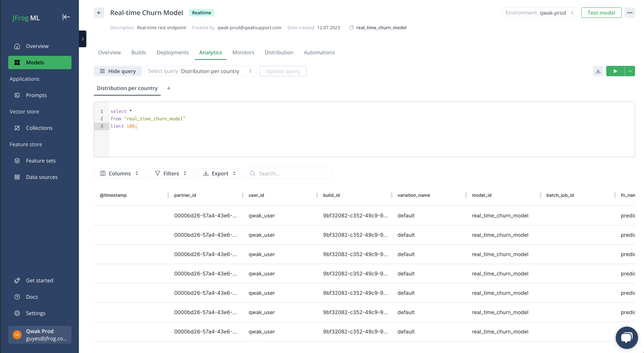The height and width of the screenshot is (353, 644).
Task: Copy the real_time_churn_model ID
Action: click(x=351, y=28)
